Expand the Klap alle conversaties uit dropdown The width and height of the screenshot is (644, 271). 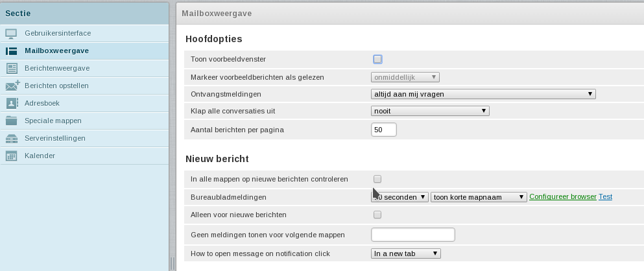tap(430, 111)
